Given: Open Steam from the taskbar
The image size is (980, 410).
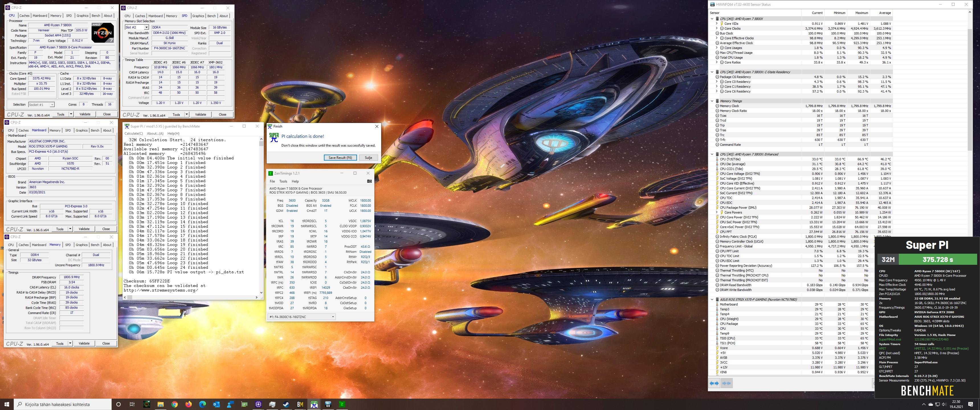Looking at the screenshot, I should (286, 404).
